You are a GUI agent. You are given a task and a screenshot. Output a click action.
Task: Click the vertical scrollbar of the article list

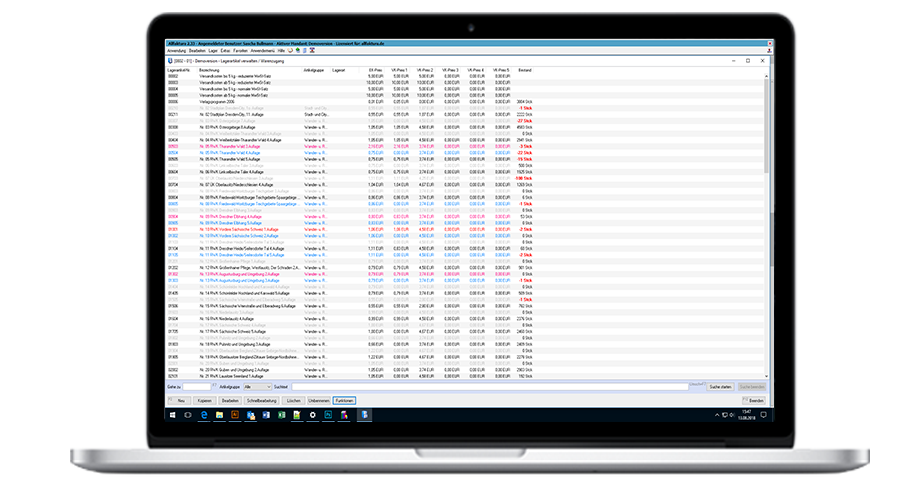767,200
